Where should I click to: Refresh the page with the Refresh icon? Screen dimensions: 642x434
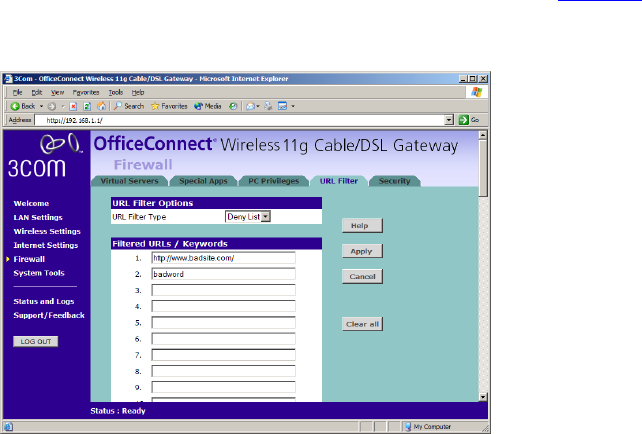[x=87, y=106]
